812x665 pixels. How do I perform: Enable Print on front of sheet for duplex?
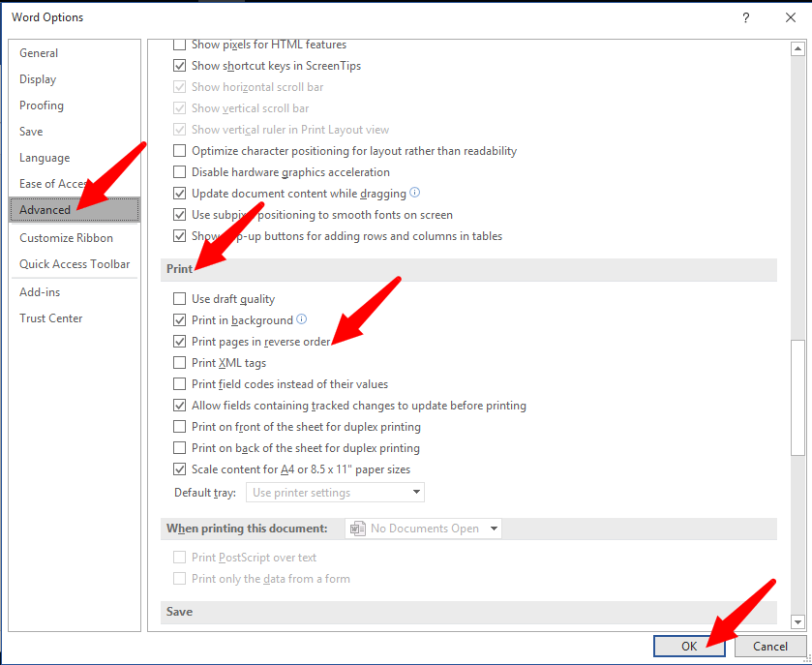coord(179,426)
